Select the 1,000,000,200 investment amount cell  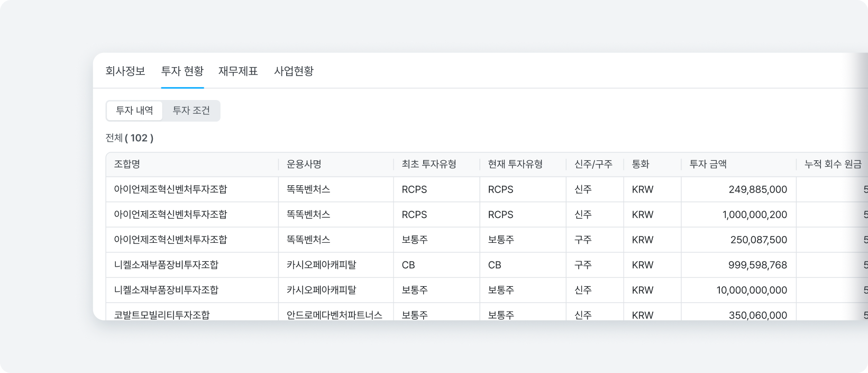click(739, 215)
